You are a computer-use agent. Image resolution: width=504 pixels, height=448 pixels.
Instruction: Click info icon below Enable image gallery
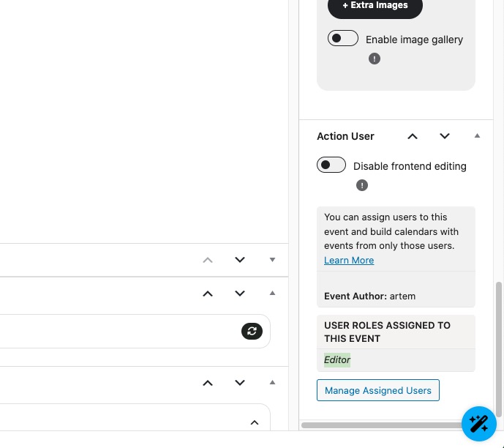coord(375,59)
